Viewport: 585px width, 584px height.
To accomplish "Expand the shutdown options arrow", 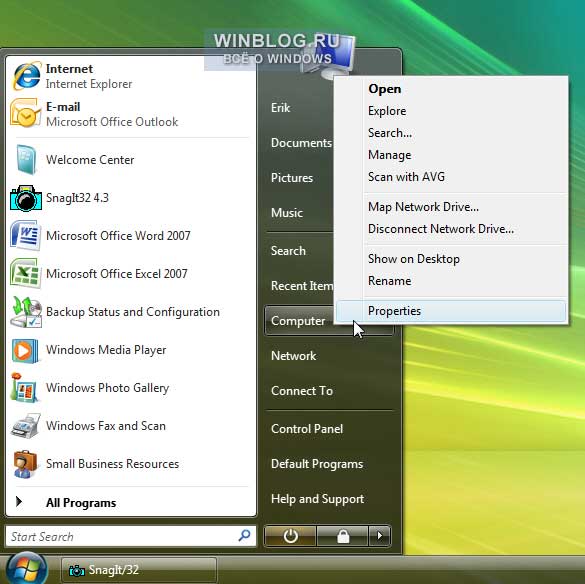I will (x=380, y=536).
